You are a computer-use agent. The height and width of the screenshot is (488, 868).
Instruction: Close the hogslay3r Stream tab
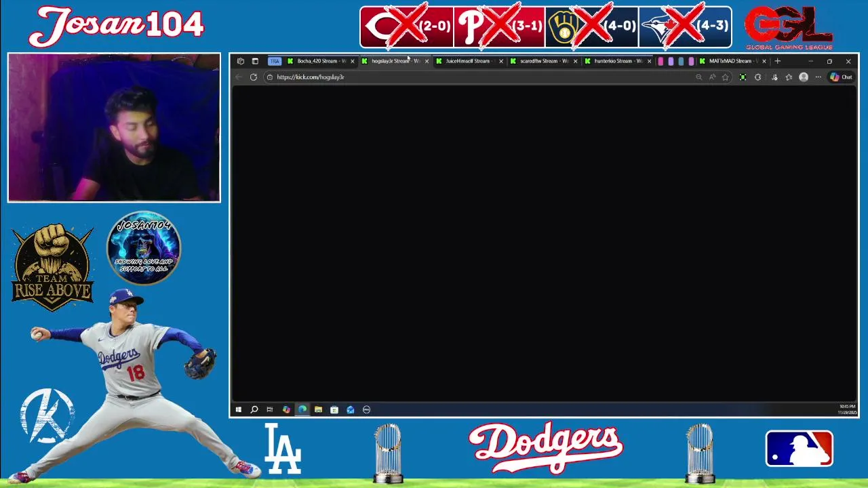pos(427,61)
